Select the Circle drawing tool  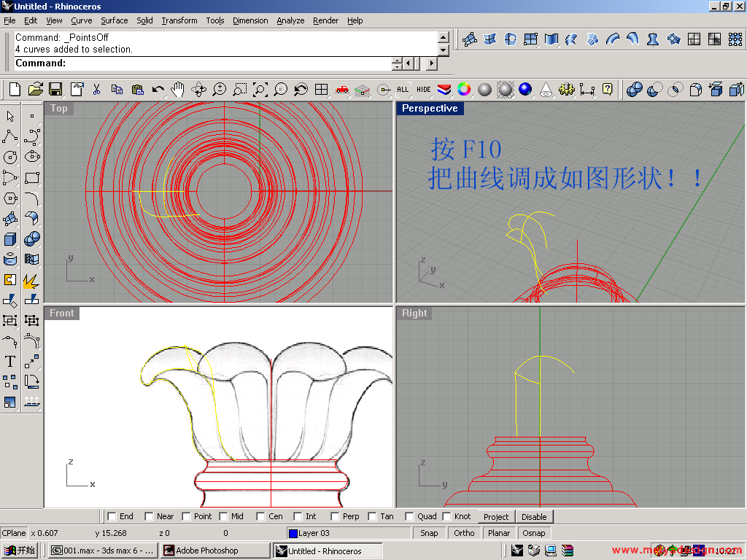10,157
